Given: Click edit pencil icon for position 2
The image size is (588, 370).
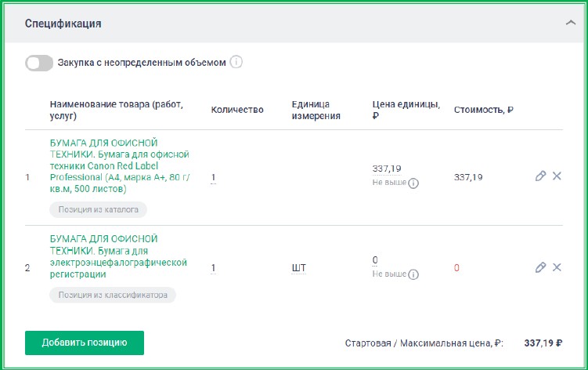Looking at the screenshot, I should [540, 267].
